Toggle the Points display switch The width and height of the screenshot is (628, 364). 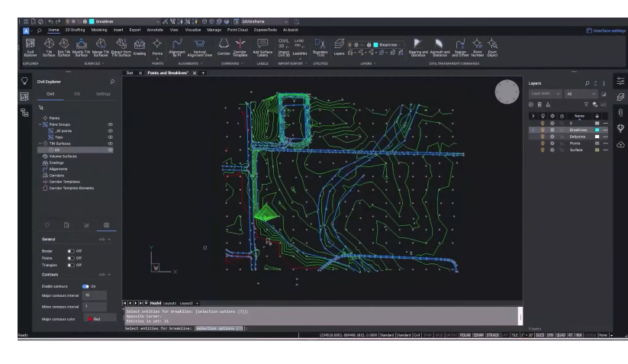point(71,258)
